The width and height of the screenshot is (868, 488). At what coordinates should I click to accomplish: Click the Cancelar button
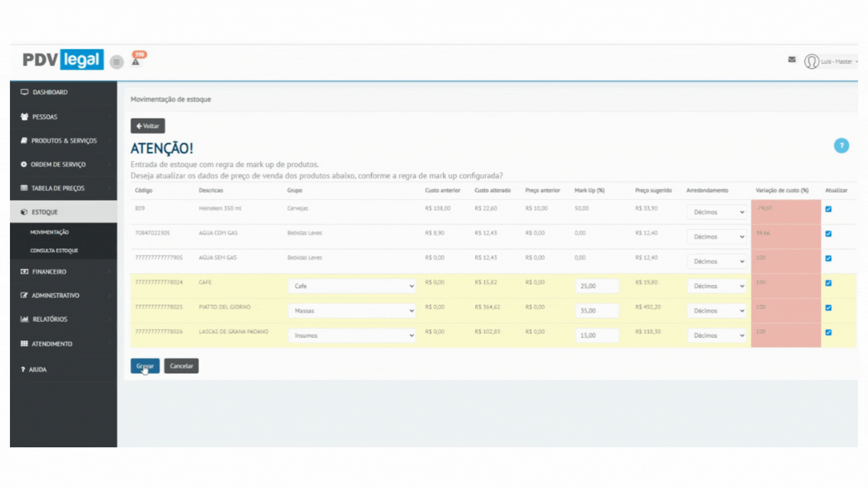coord(181,366)
